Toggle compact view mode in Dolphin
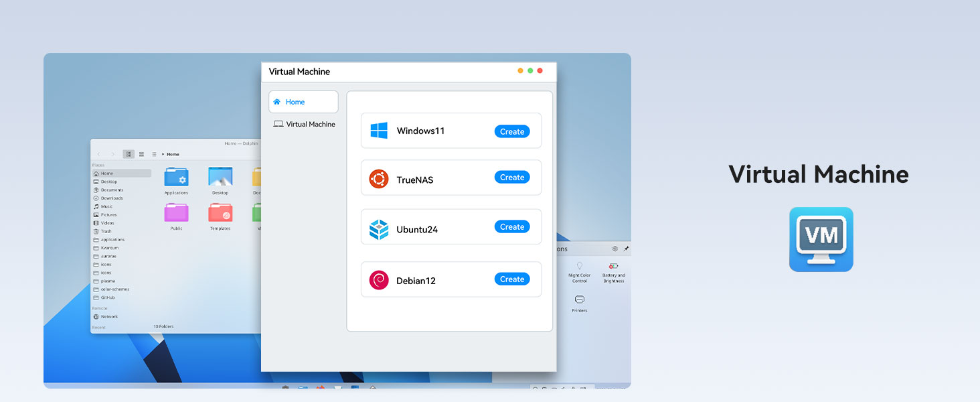Screen dimensions: 980x402 click(141, 153)
